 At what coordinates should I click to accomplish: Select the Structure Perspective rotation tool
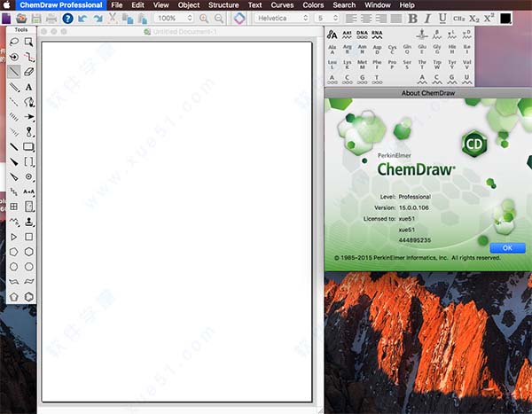[x=14, y=57]
